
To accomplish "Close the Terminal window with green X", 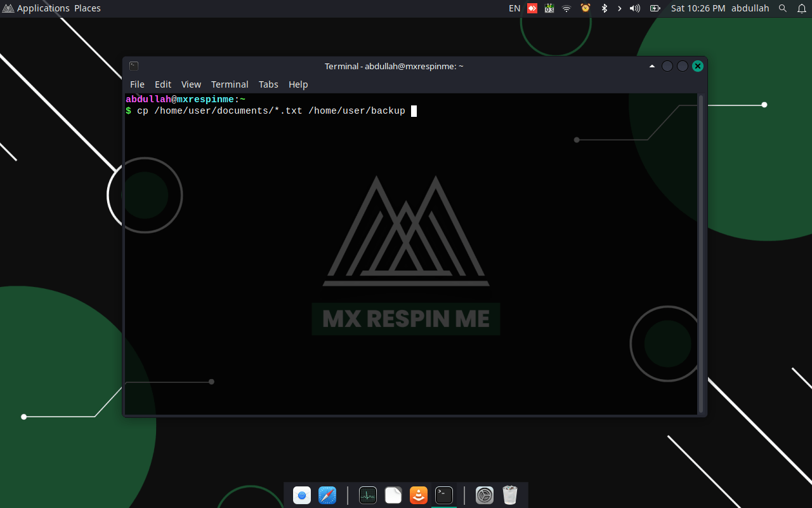I will click(x=698, y=66).
